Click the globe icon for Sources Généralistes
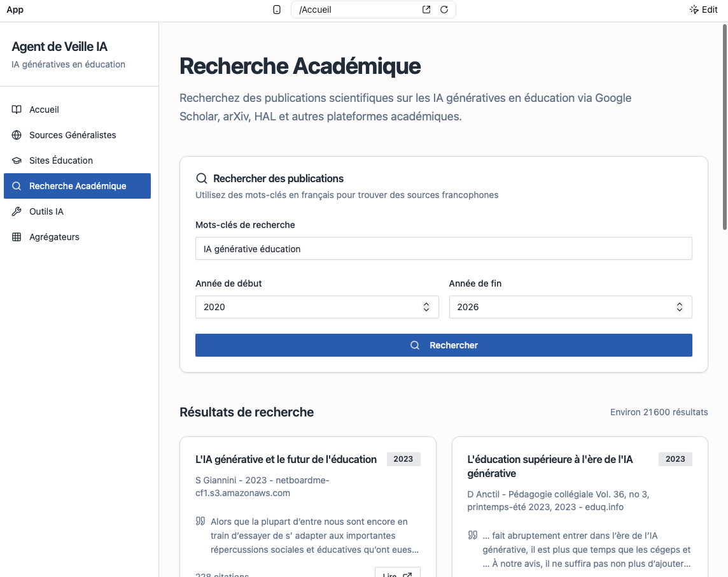This screenshot has height=577, width=728. click(17, 135)
